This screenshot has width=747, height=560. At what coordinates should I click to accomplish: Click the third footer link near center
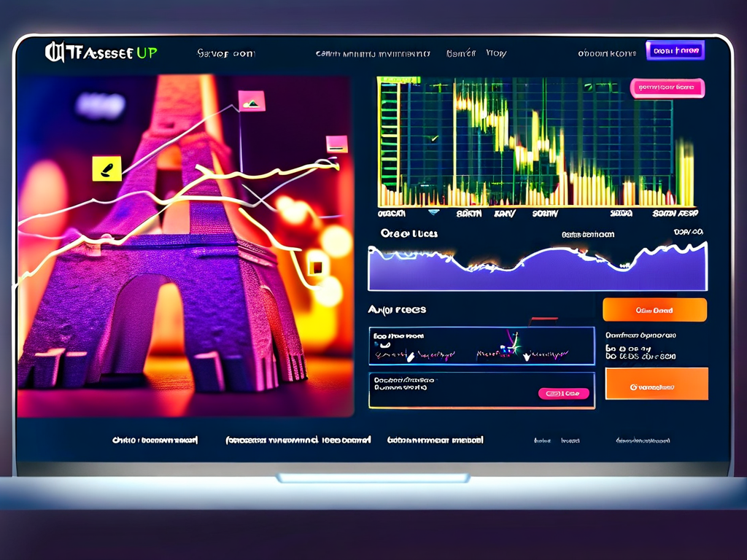tap(436, 440)
